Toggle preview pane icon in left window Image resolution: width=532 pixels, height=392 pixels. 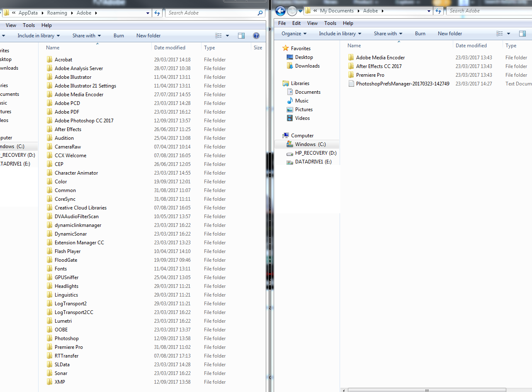(241, 36)
